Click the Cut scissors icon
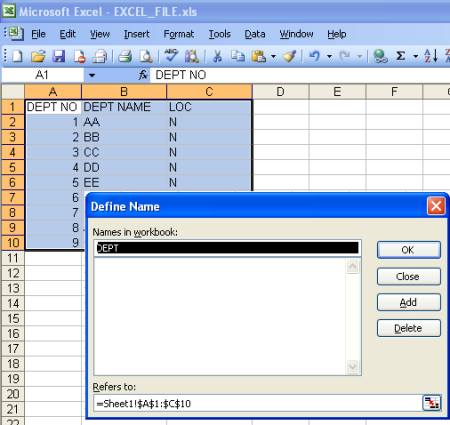The image size is (450, 425). pos(217,56)
